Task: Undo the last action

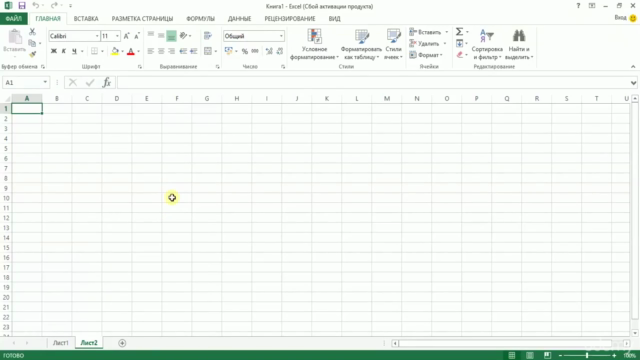Action: click(36, 6)
